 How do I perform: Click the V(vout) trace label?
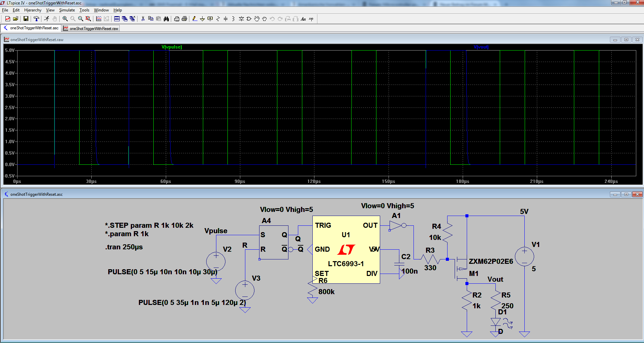tap(481, 47)
